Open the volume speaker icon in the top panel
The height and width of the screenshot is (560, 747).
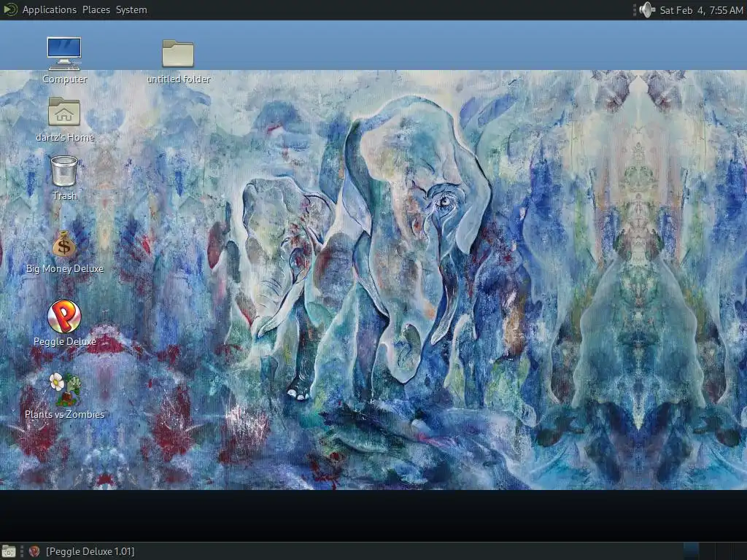tap(647, 10)
